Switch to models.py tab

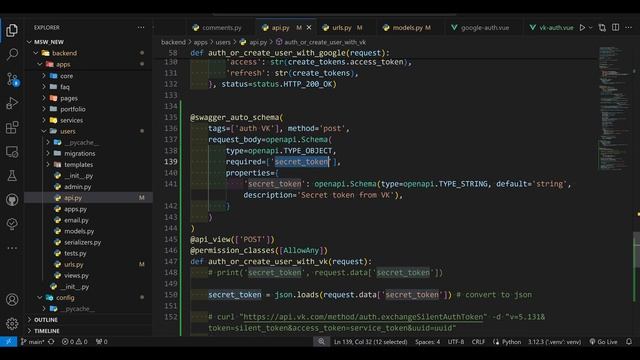pos(407,28)
